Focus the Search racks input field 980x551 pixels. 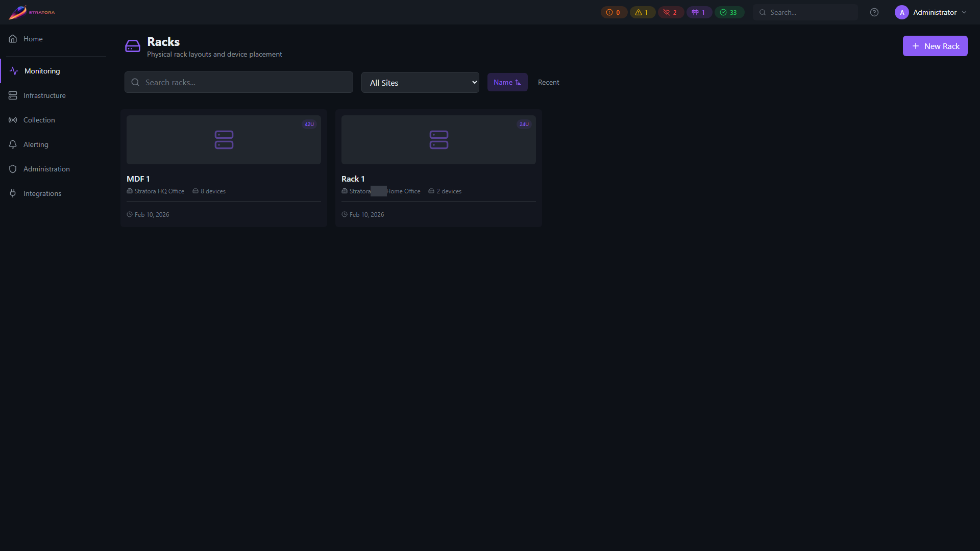pyautogui.click(x=239, y=82)
